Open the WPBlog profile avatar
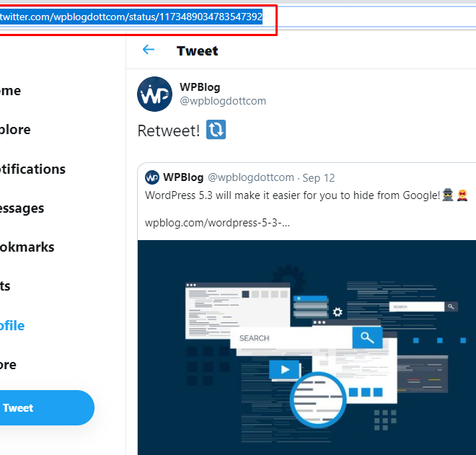The width and height of the screenshot is (476, 455). tap(154, 94)
